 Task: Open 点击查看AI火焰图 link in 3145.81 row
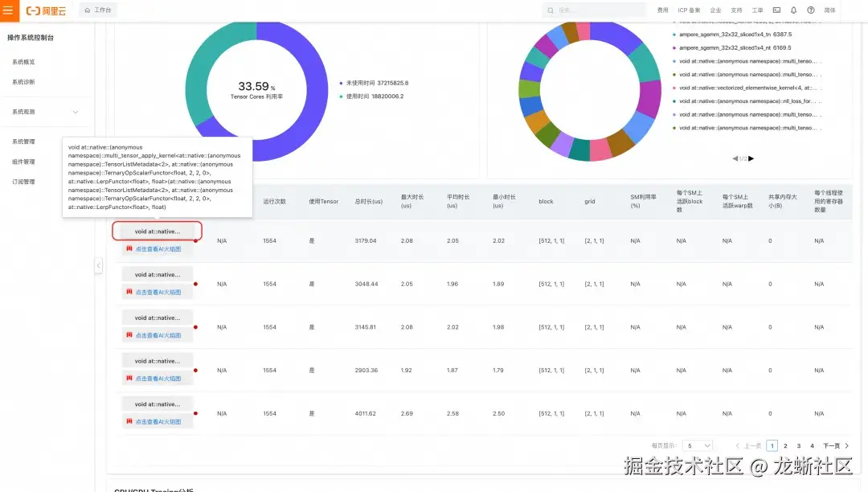point(158,335)
